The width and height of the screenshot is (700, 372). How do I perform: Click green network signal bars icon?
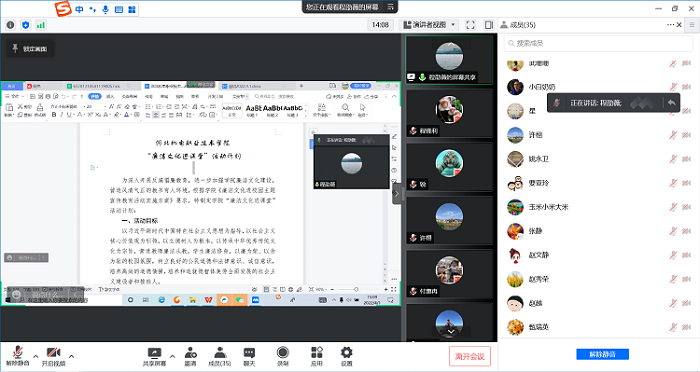(41, 25)
